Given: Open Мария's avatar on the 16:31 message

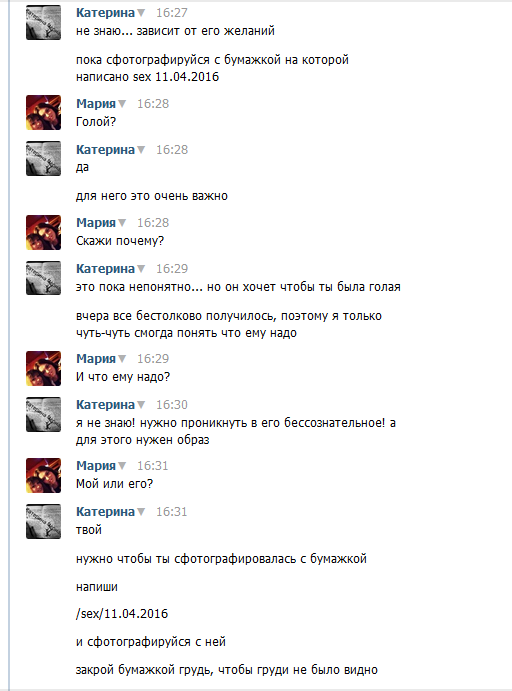Looking at the screenshot, I should coord(43,475).
